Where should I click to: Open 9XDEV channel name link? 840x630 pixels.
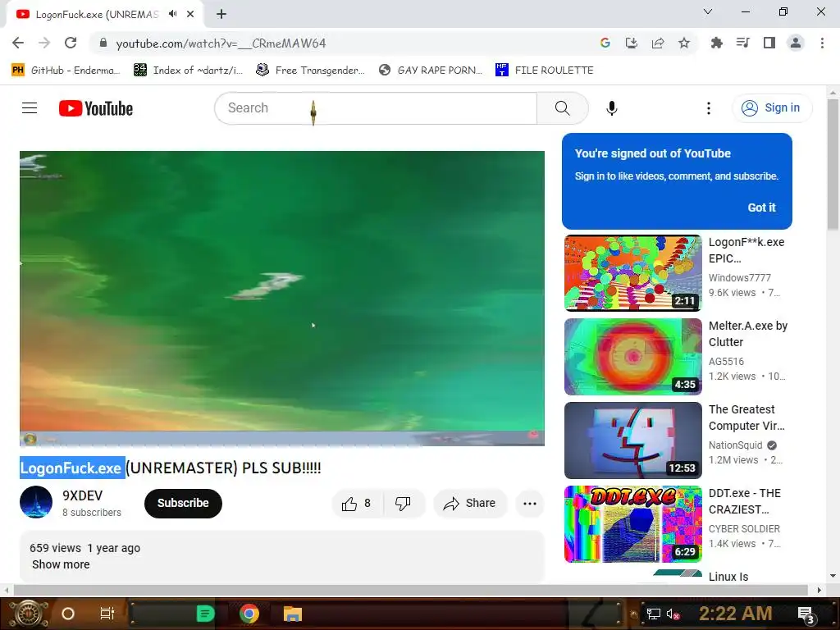(82, 495)
